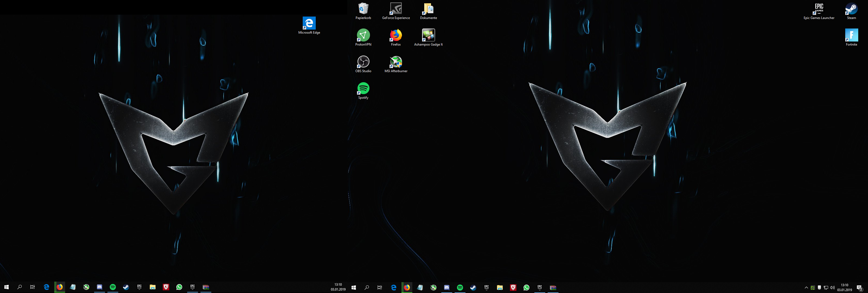
Task: Open the Action Center notifications icon
Action: click(x=859, y=288)
